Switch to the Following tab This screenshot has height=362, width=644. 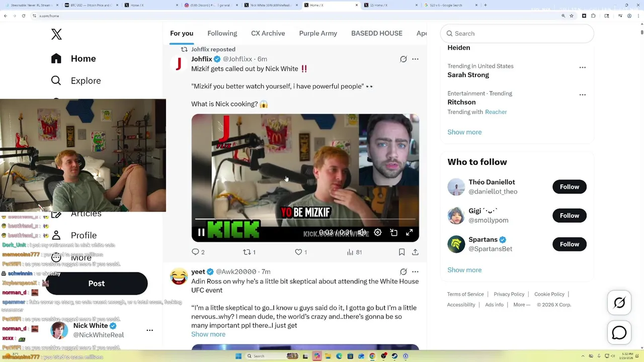[x=222, y=33]
